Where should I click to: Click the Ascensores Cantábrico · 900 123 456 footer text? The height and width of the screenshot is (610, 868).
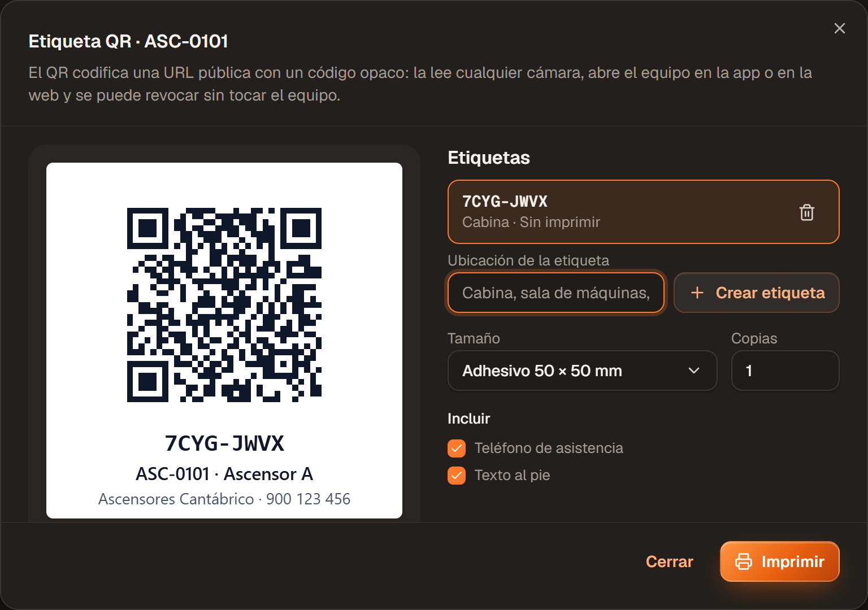pos(224,499)
